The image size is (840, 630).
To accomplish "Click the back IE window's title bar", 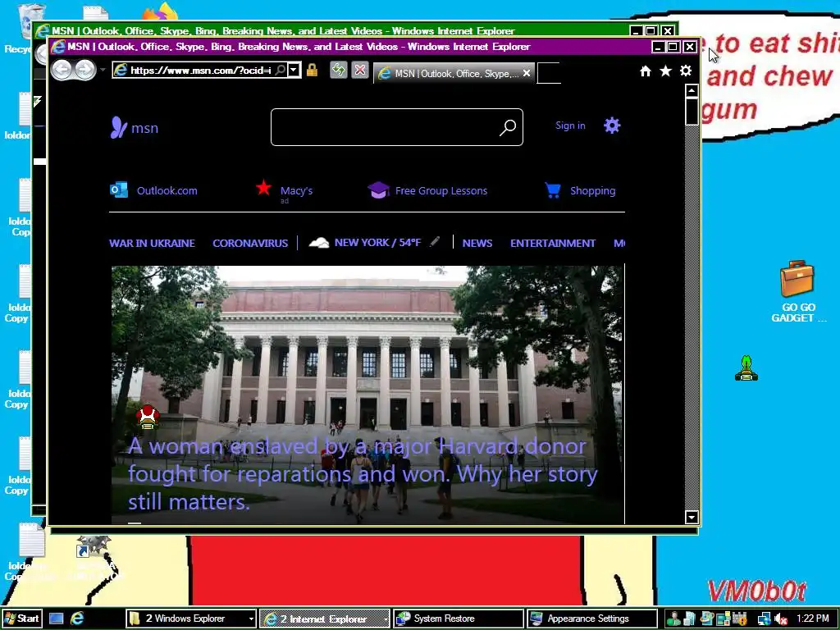I will pyautogui.click(x=332, y=30).
